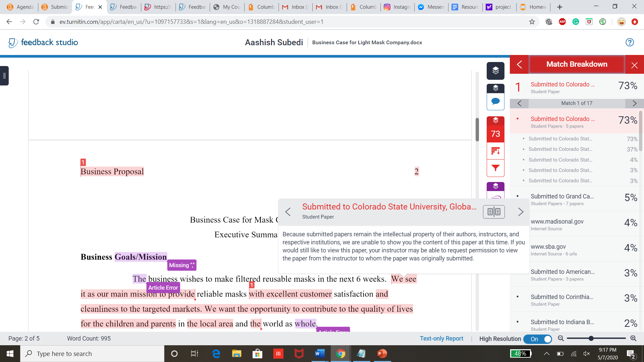Switch to the project browser tab
Viewport: 644px width, 362px height.
pos(499,7)
